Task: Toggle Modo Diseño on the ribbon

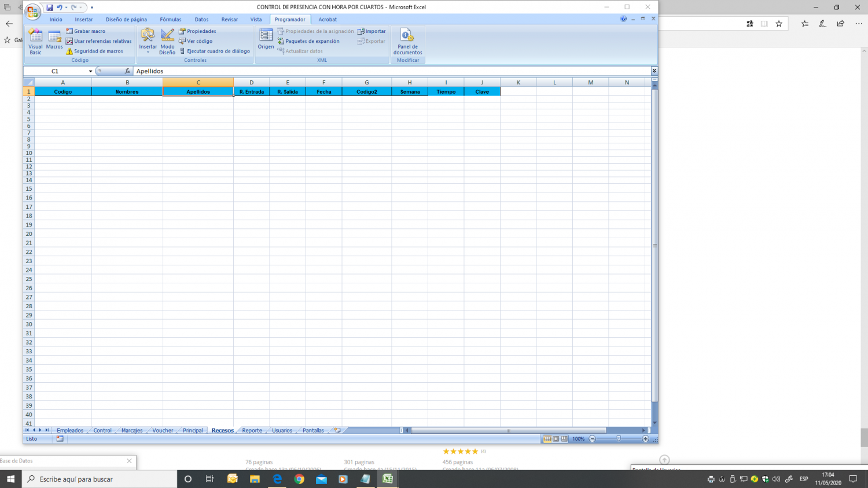Action: pos(167,41)
